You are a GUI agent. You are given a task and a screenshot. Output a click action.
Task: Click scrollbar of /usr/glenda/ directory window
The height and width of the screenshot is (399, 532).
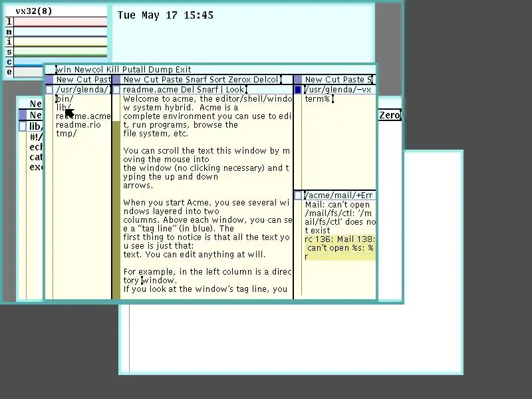[x=49, y=197]
